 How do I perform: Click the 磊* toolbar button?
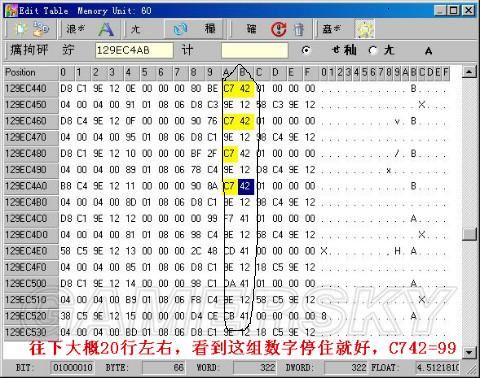click(x=331, y=29)
